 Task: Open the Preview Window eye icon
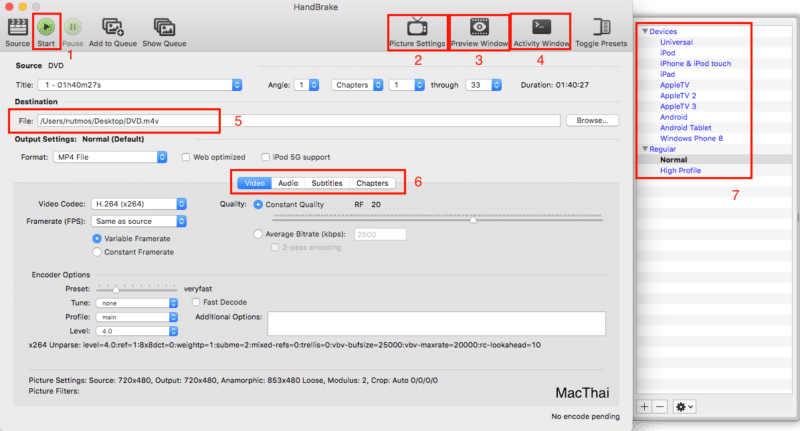[x=479, y=27]
